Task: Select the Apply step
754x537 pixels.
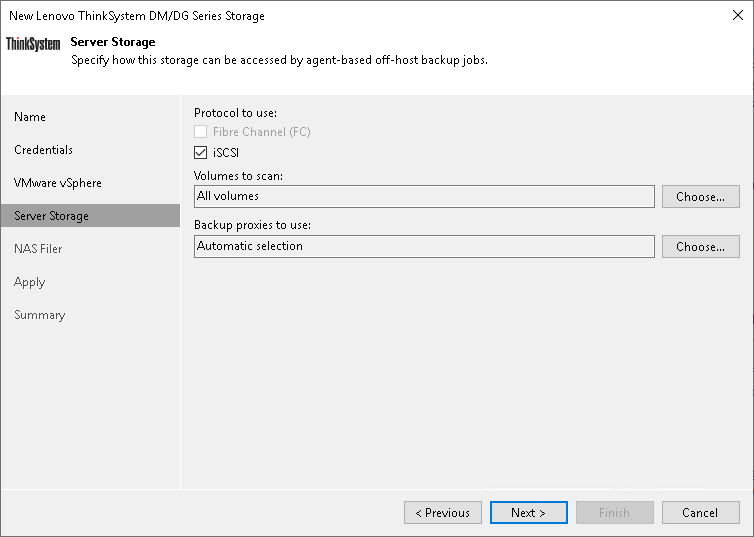Action: 29,282
